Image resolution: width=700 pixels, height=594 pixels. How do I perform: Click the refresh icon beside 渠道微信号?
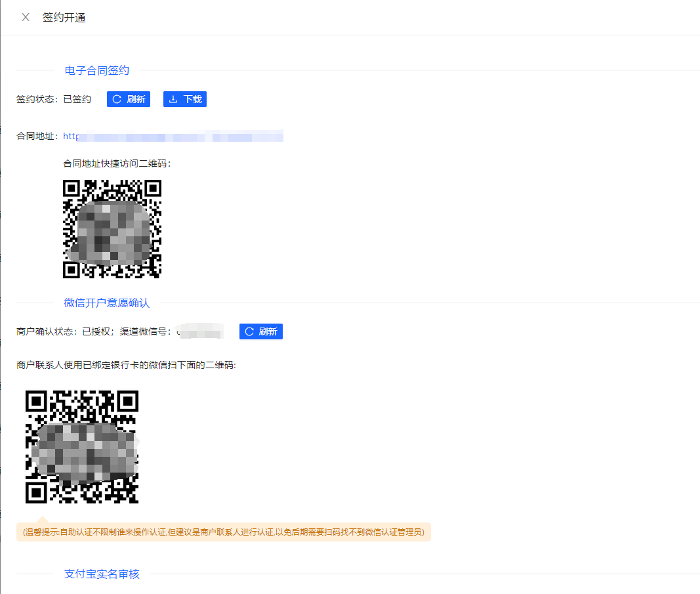pos(249,331)
